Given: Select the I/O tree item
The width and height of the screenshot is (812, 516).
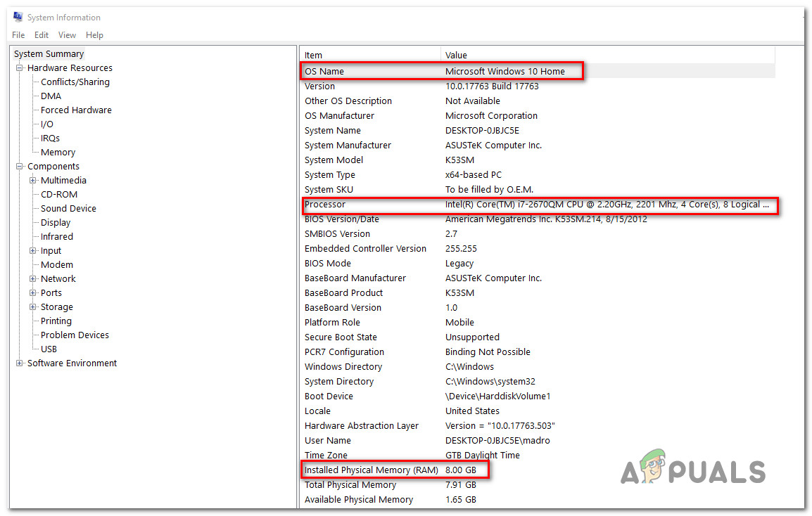Looking at the screenshot, I should pos(46,124).
